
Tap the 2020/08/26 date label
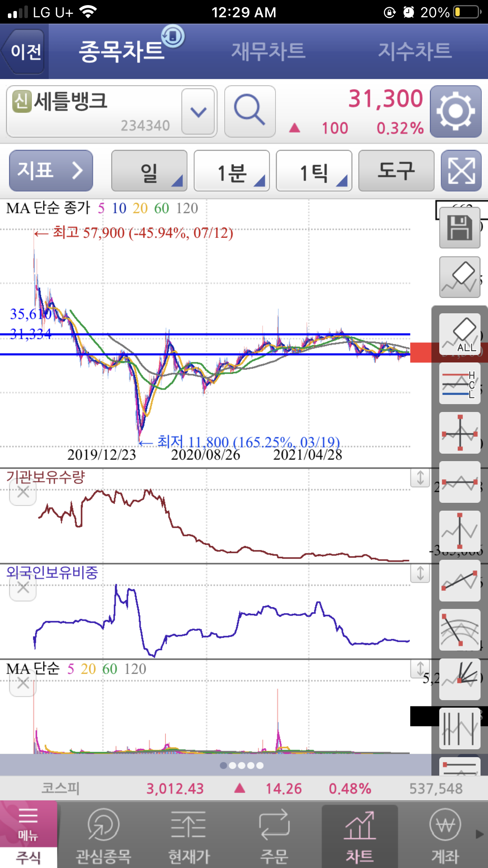click(205, 455)
